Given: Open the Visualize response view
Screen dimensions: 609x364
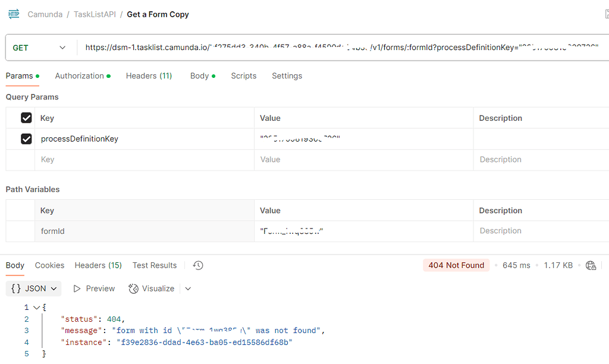Looking at the screenshot, I should [152, 288].
